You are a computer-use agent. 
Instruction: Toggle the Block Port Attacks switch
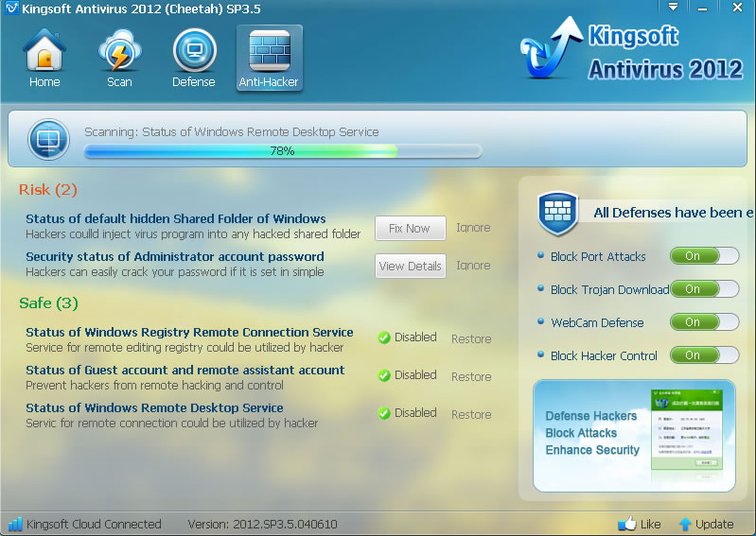[704, 256]
